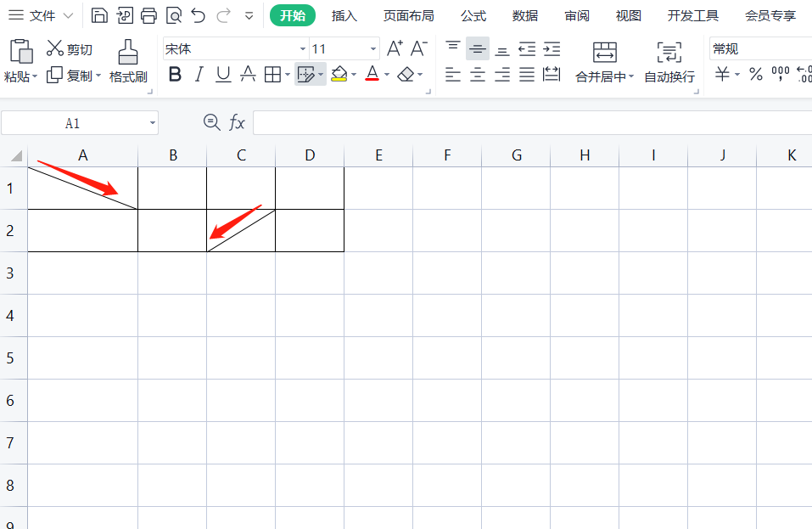Apply yellow fill color
The width and height of the screenshot is (812, 529).
339,75
